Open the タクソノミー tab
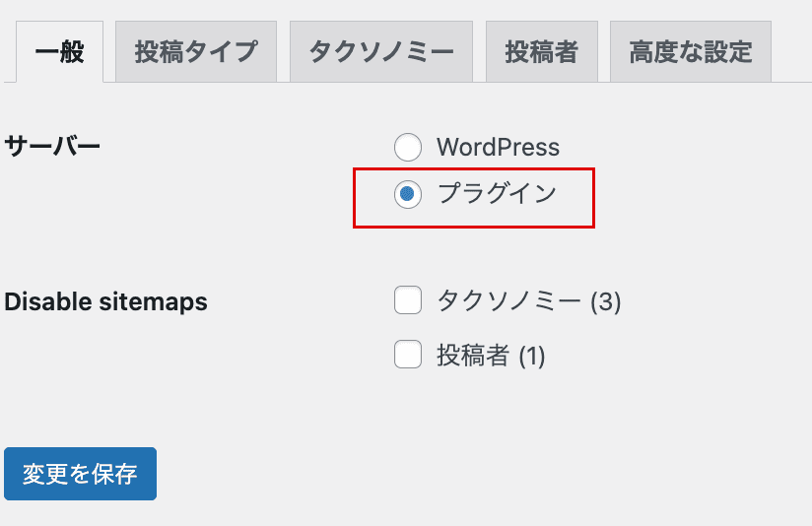This screenshot has width=812, height=526. pos(381,52)
